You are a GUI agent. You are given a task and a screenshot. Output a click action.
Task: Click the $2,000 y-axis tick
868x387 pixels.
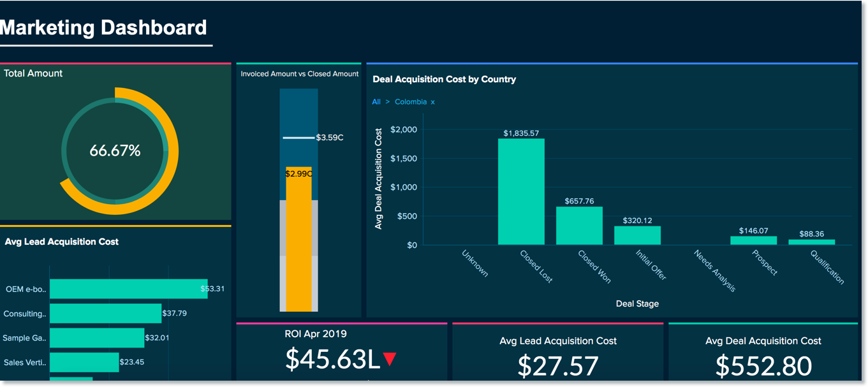[403, 129]
